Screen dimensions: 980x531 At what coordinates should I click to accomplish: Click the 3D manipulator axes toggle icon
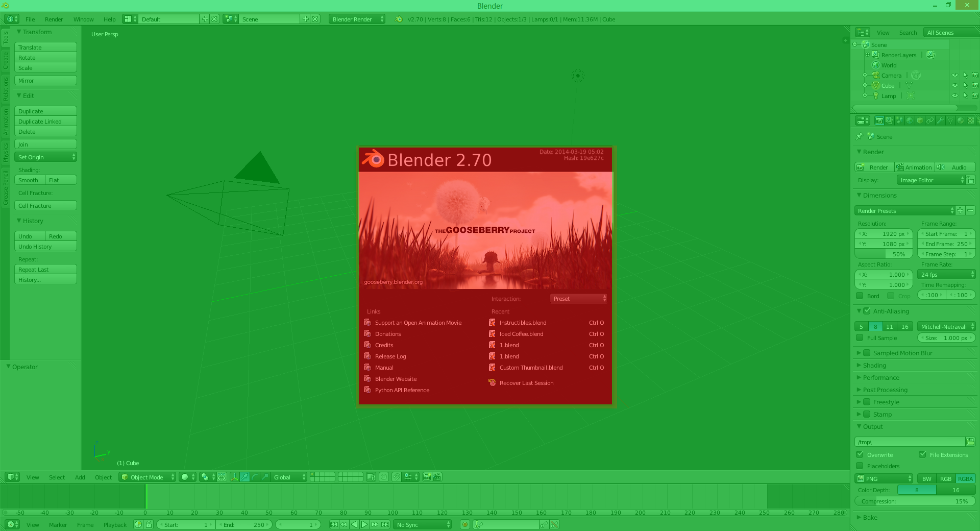(x=235, y=477)
